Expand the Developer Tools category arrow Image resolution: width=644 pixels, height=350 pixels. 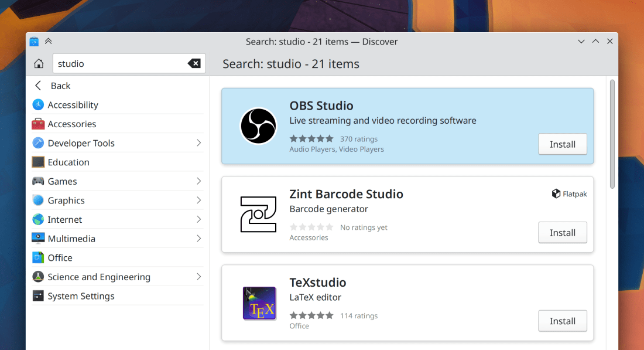[x=198, y=143]
